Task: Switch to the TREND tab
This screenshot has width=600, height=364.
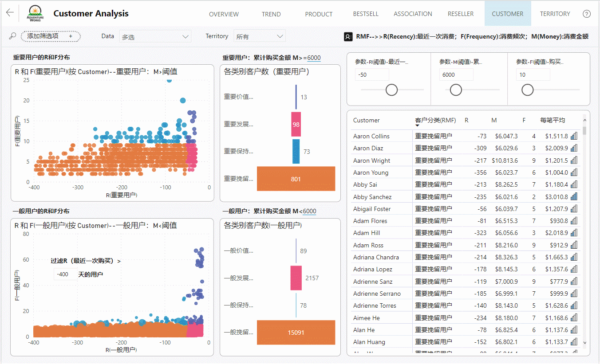Action: [271, 14]
